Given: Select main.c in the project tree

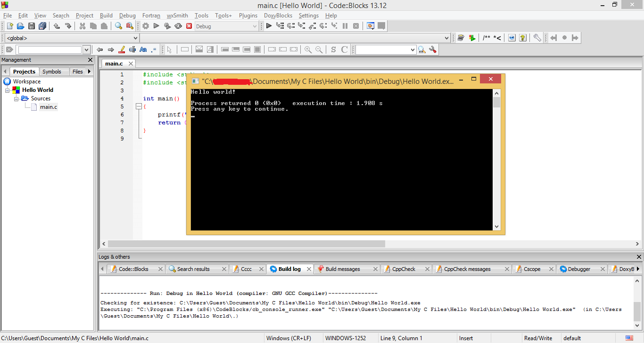Looking at the screenshot, I should [x=49, y=107].
